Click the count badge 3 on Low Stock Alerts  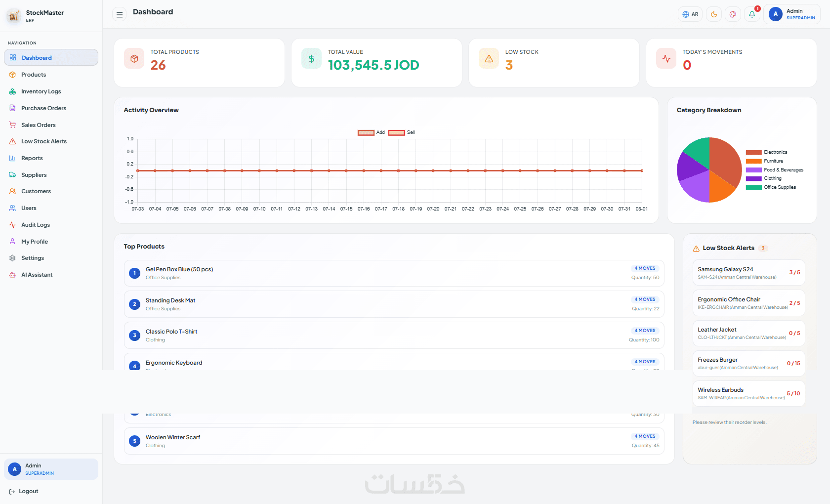763,248
